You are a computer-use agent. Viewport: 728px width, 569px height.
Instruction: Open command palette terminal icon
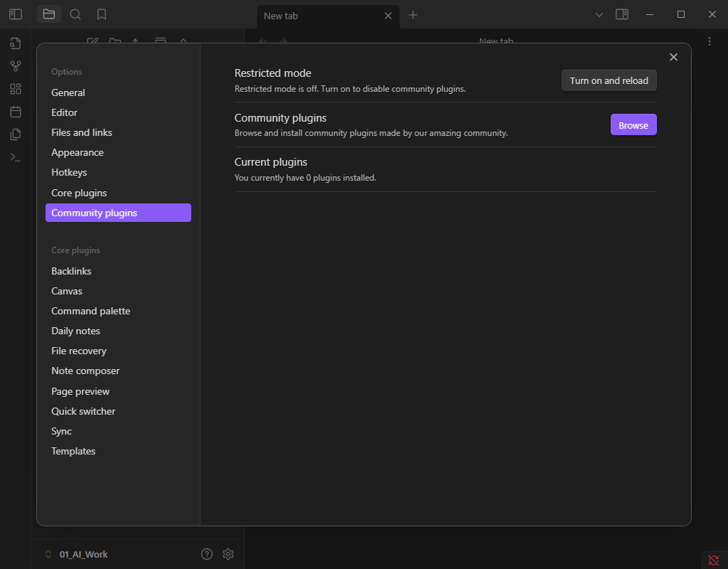pos(16,157)
